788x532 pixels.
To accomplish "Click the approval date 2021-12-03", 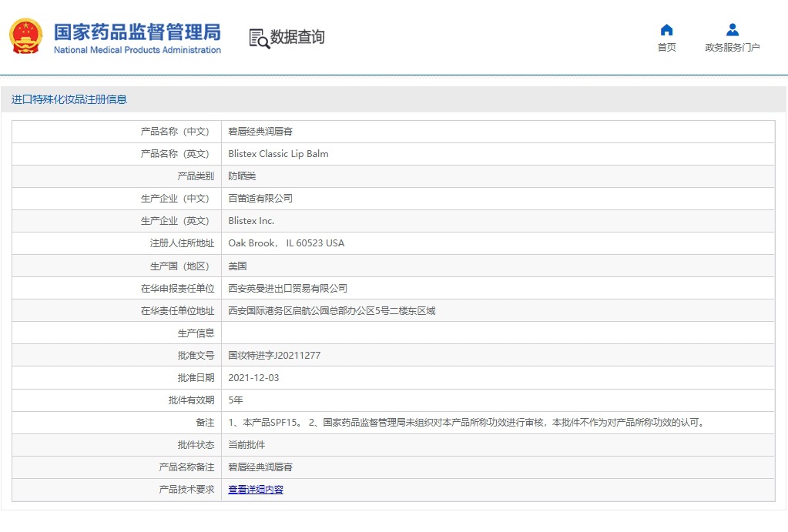I will point(253,378).
